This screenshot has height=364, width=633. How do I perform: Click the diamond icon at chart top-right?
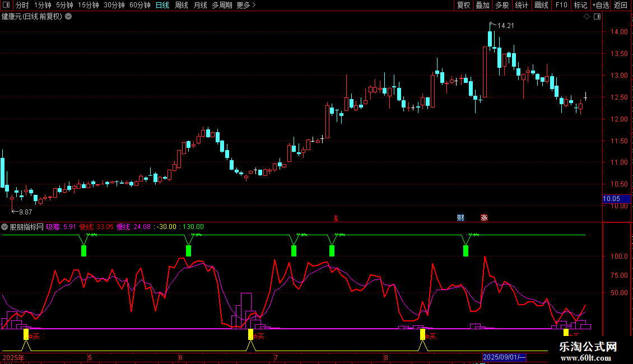pyautogui.click(x=587, y=16)
